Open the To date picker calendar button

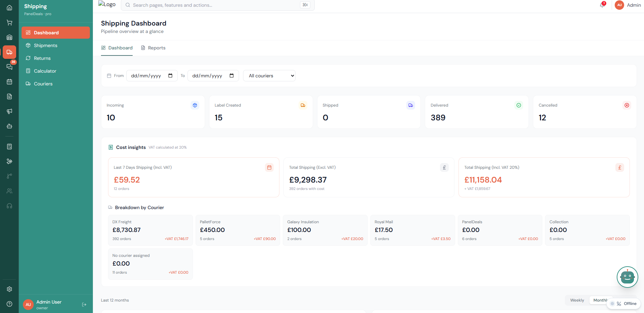click(232, 76)
